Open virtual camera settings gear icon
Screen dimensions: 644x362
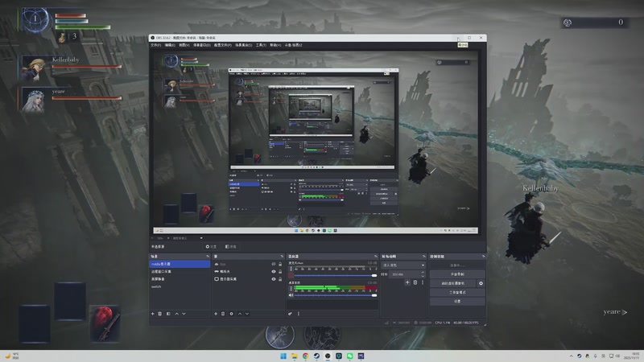click(481, 283)
